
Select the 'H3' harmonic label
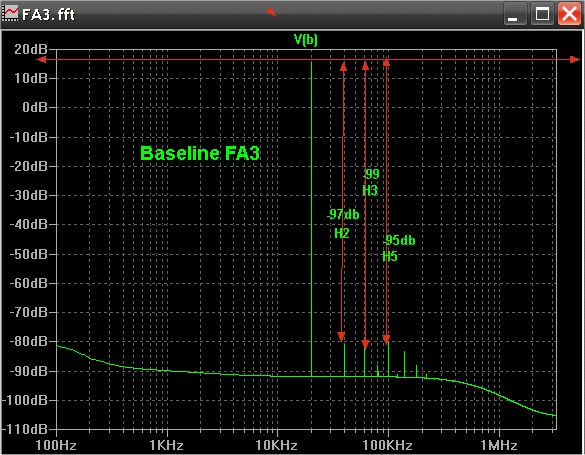pos(370,191)
